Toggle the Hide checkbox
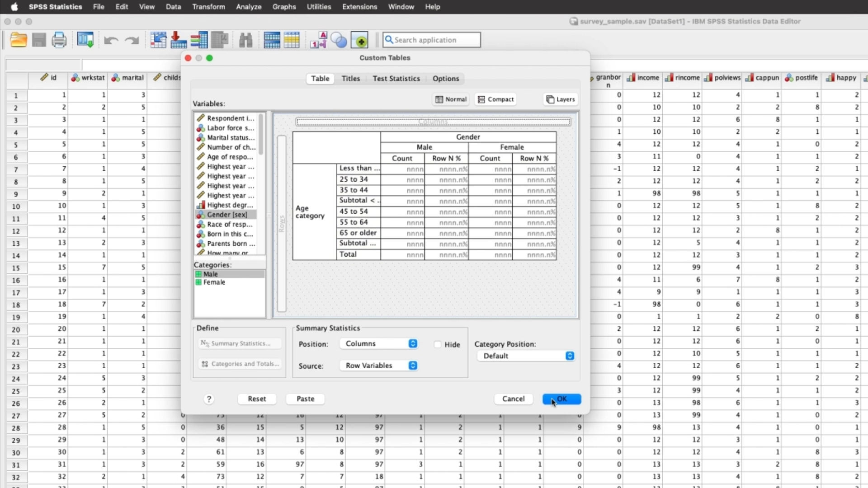 point(438,344)
